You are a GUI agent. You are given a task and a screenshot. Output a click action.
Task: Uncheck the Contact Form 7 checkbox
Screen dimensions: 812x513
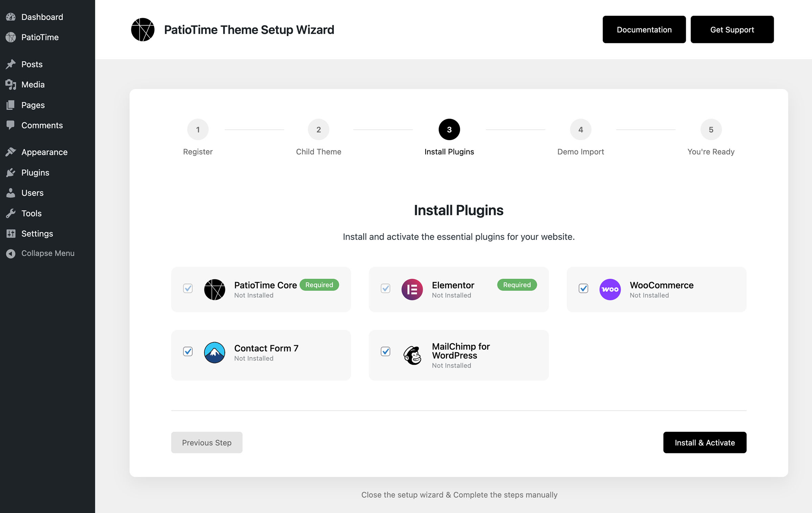[188, 351]
